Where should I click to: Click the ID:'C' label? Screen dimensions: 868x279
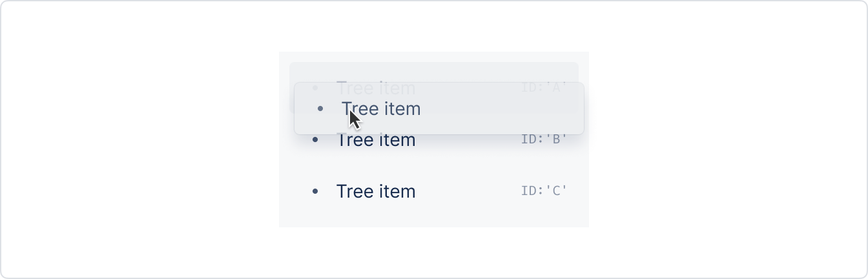pos(544,191)
